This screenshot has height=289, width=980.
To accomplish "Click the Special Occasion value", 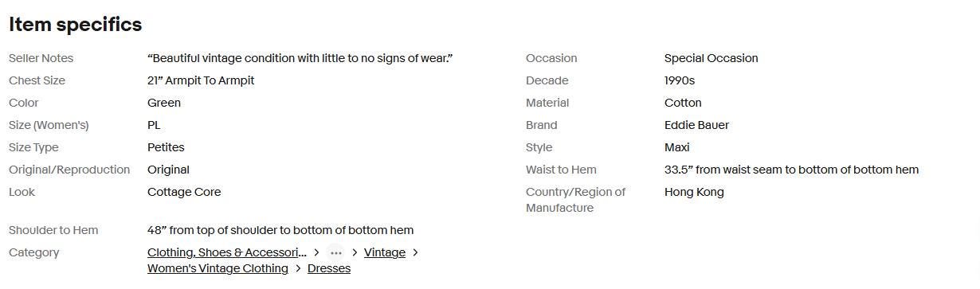I will pyautogui.click(x=711, y=58).
